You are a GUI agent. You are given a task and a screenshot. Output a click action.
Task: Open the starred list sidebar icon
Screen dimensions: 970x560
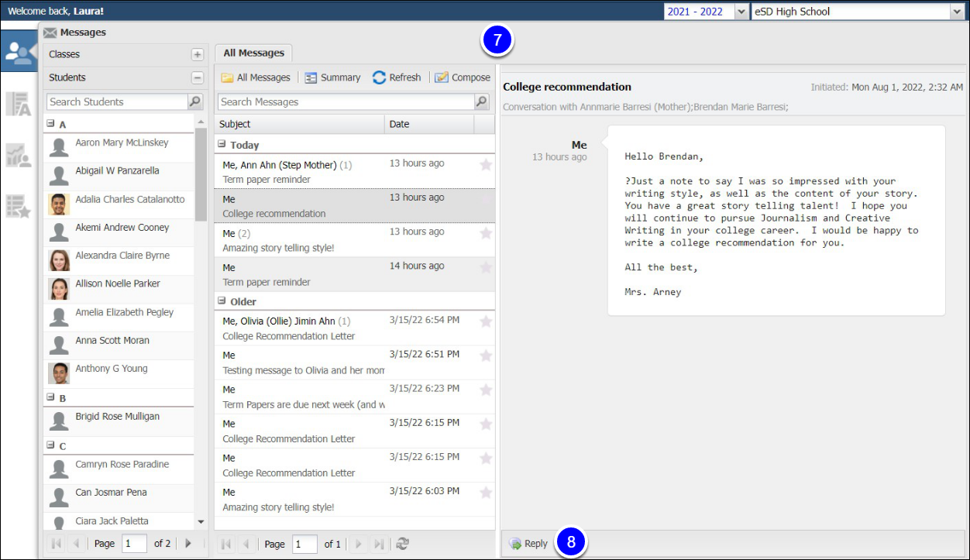[19, 205]
